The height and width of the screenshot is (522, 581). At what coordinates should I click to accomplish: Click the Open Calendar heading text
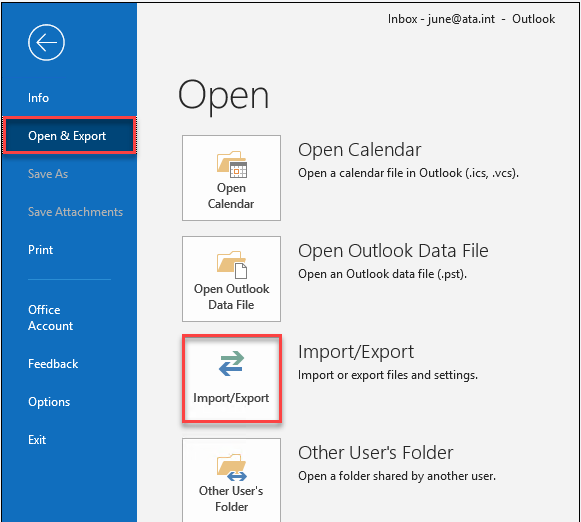(359, 150)
